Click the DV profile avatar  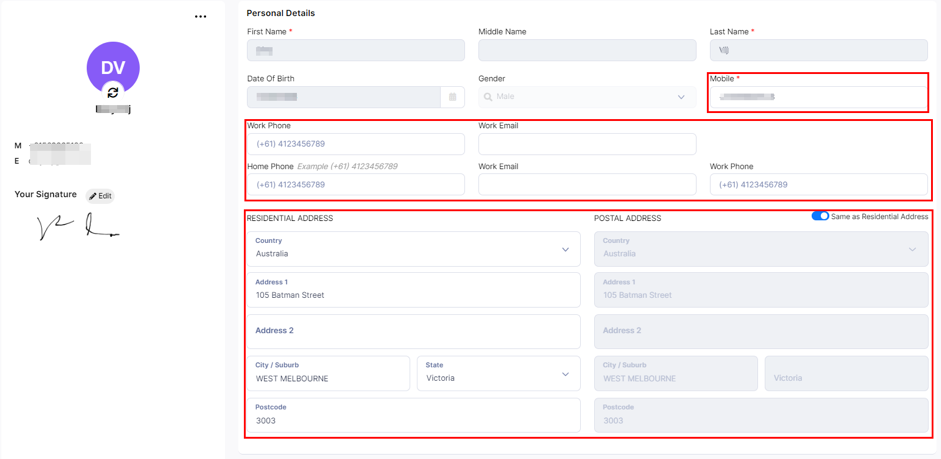tap(113, 68)
